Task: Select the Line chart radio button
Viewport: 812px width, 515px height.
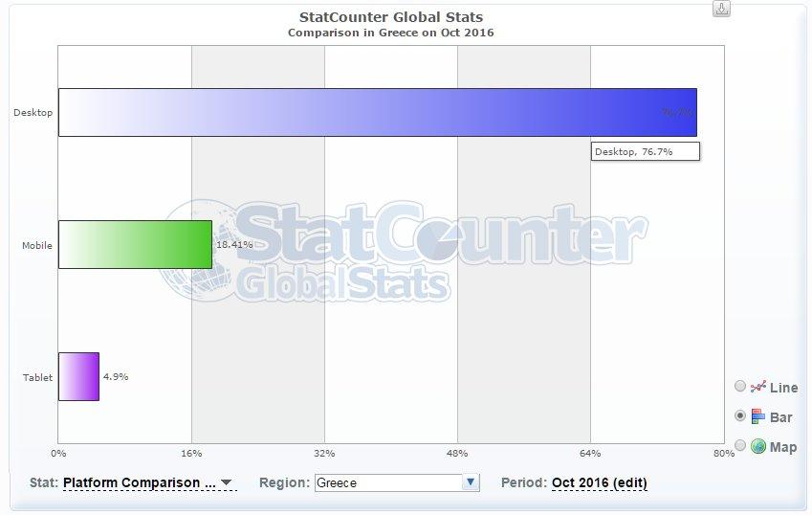Action: coord(740,386)
